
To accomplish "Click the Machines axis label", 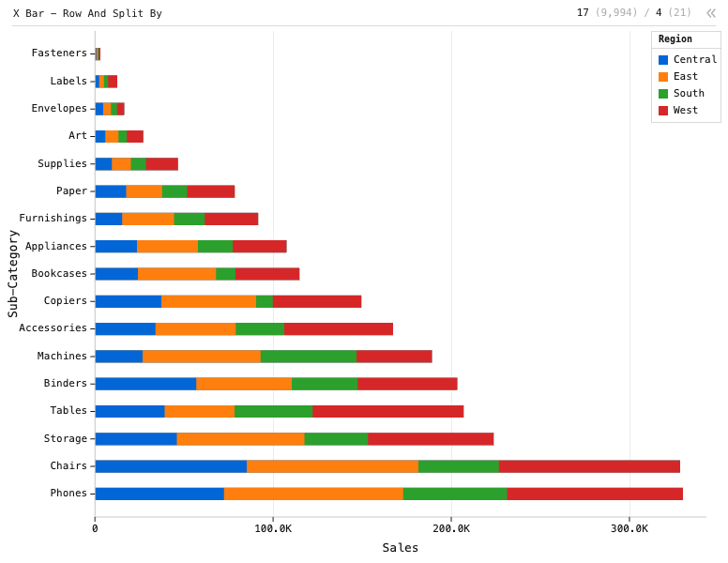I will click(62, 357).
